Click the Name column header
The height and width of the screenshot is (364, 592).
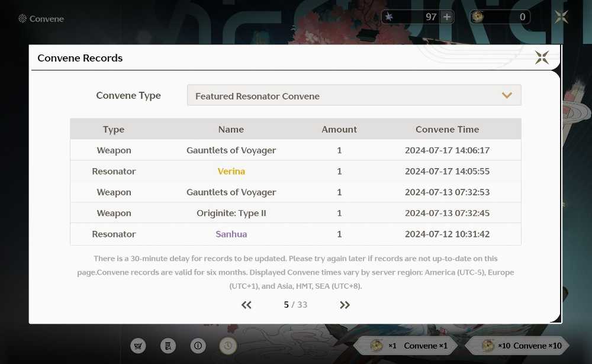[231, 129]
